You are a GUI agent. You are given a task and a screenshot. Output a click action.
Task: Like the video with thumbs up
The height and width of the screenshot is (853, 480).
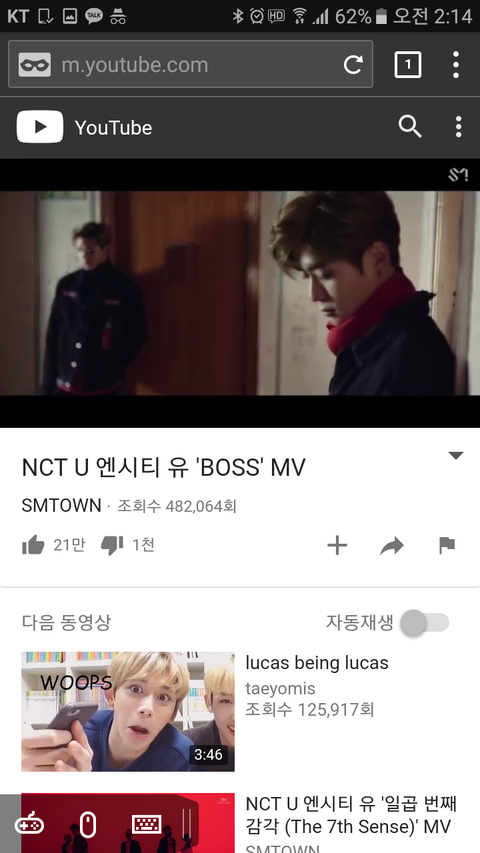pyautogui.click(x=33, y=545)
